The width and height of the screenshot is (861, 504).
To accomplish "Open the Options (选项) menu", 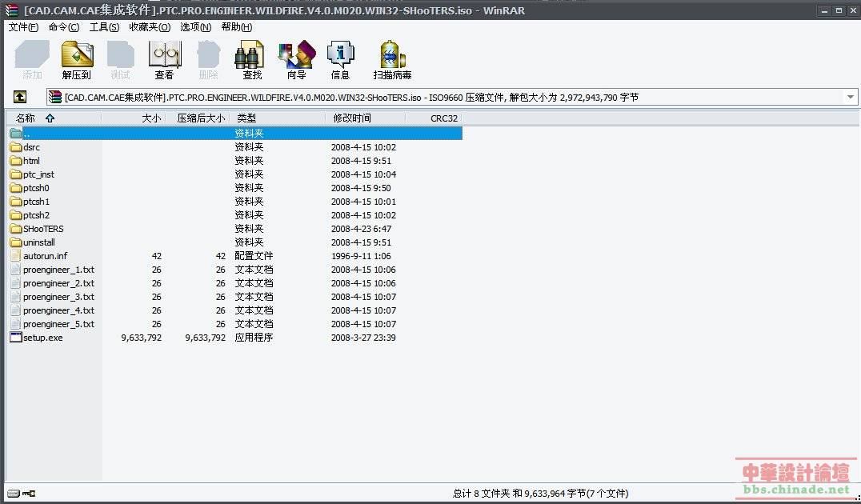I will [x=195, y=27].
